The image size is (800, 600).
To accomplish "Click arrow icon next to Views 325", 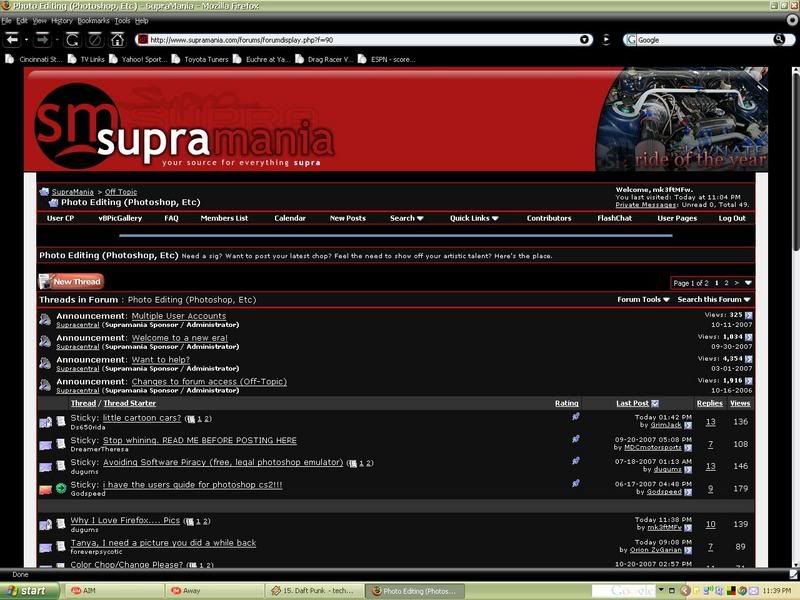I will (x=748, y=315).
